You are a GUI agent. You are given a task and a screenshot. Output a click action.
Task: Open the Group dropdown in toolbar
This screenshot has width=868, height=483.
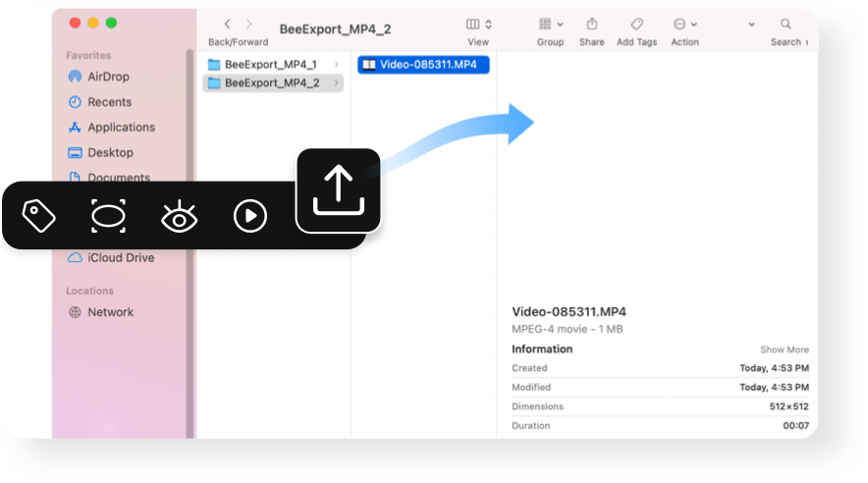tap(550, 25)
